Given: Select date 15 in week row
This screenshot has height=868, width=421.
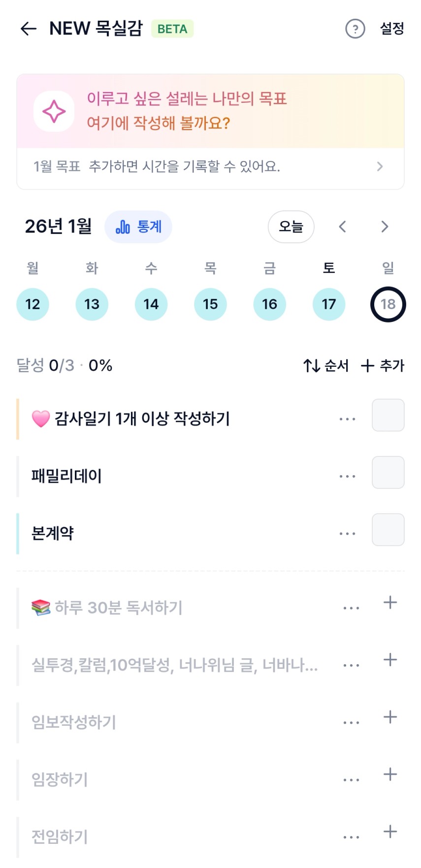Looking at the screenshot, I should (210, 304).
